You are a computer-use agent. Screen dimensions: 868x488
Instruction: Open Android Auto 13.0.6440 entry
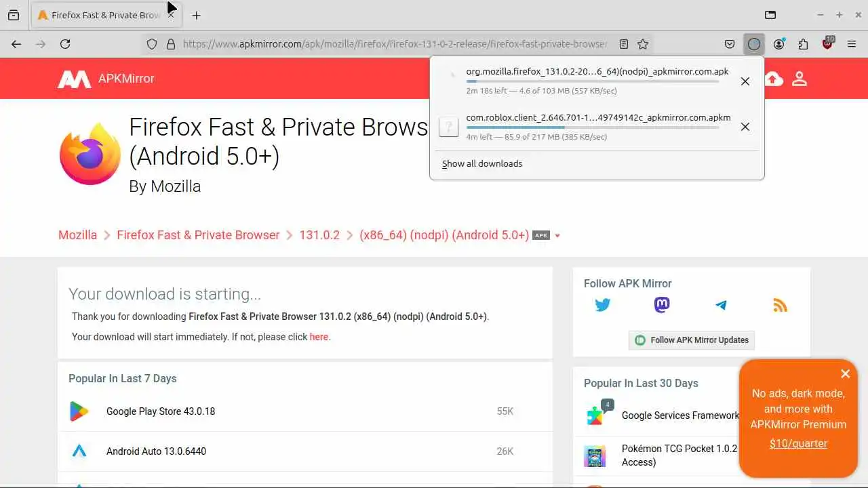156,451
